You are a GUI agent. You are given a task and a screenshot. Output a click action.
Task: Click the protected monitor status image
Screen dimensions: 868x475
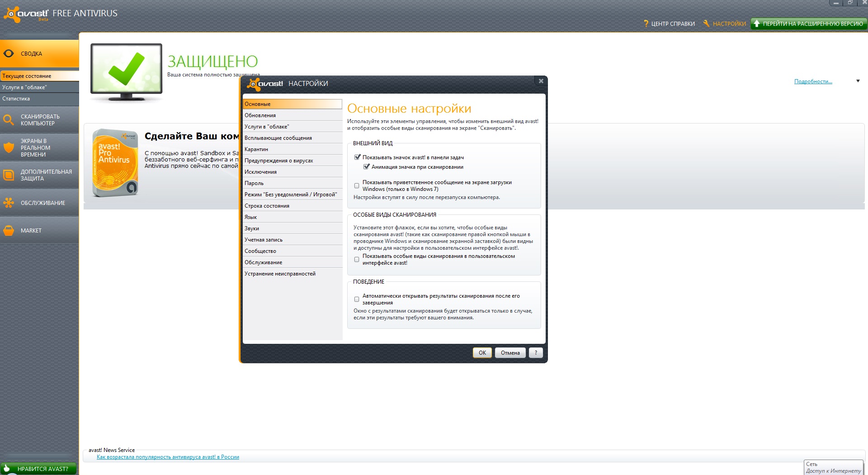126,72
